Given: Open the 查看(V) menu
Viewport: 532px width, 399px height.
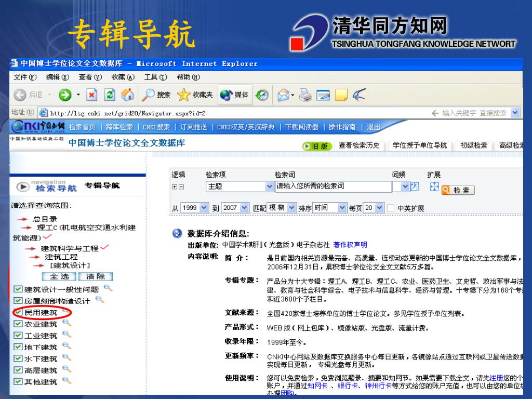Looking at the screenshot, I should pyautogui.click(x=90, y=77).
